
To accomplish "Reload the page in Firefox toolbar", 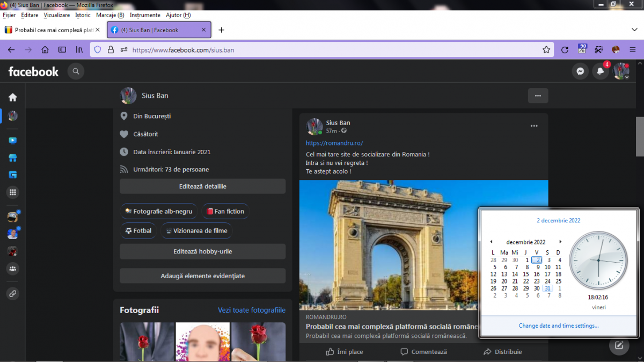I will tap(565, 50).
